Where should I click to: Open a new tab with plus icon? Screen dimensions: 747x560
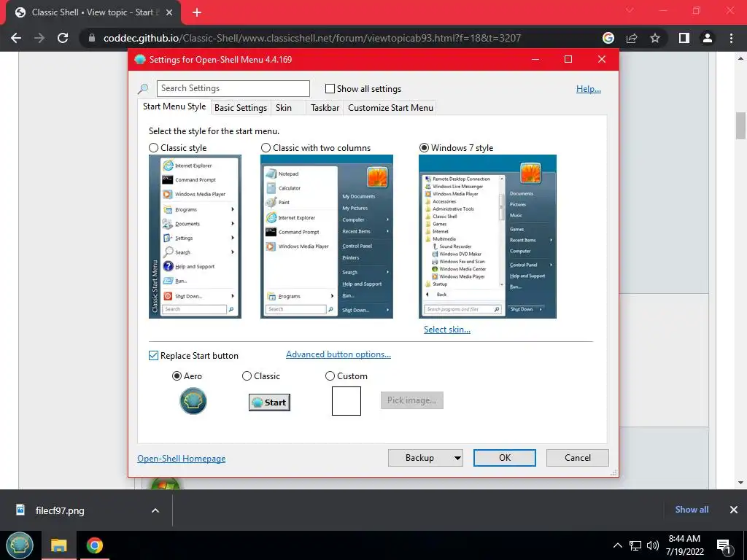(197, 12)
